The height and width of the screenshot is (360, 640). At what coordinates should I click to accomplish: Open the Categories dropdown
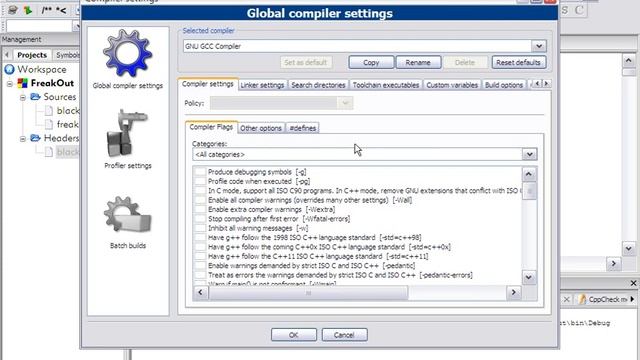(529, 154)
